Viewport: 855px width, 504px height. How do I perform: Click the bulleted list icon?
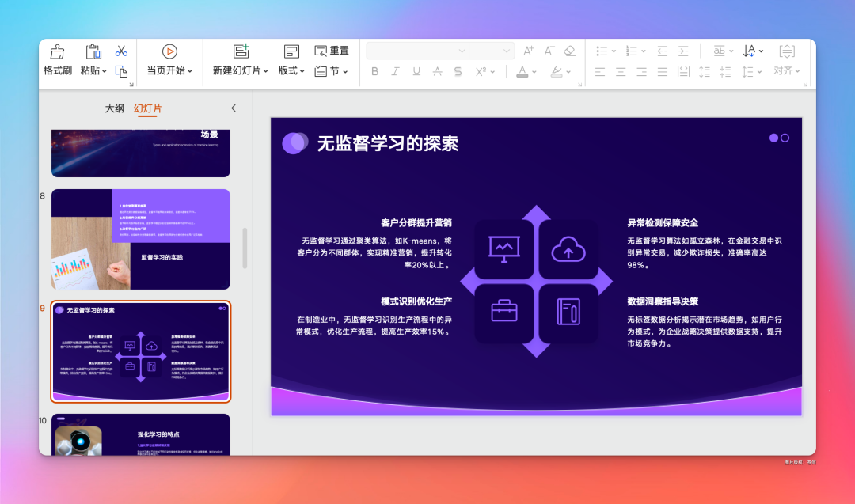coord(602,51)
